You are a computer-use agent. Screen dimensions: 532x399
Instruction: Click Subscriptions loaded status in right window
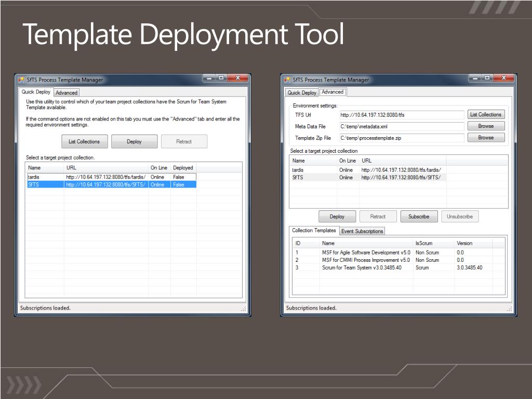pos(312,308)
